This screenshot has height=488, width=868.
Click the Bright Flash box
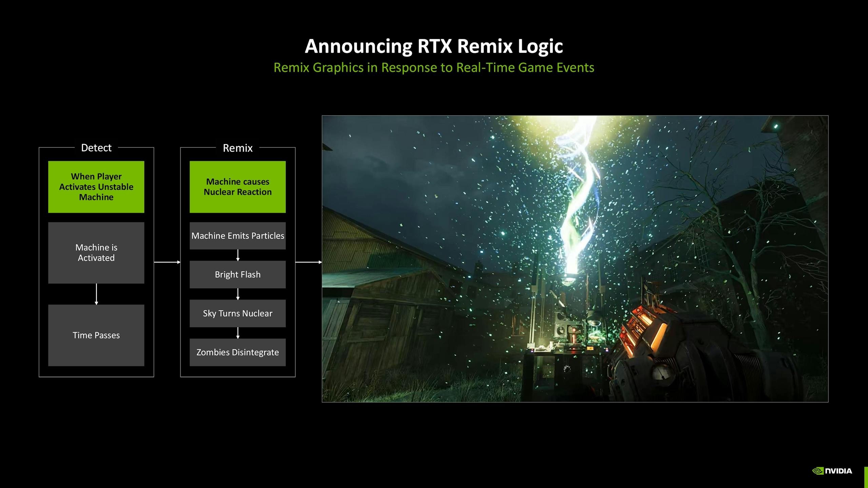click(238, 274)
